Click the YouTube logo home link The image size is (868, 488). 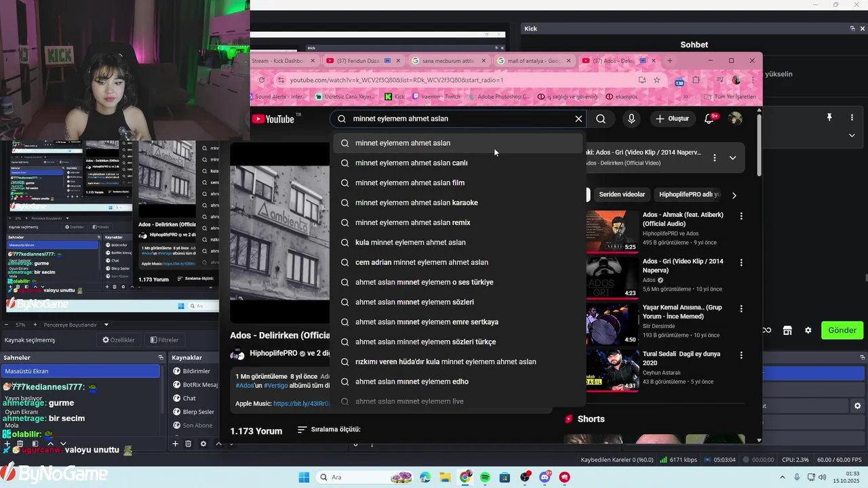click(273, 119)
